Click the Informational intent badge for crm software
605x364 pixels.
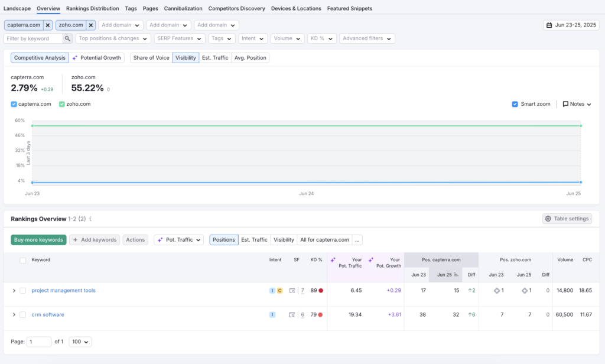pos(272,315)
